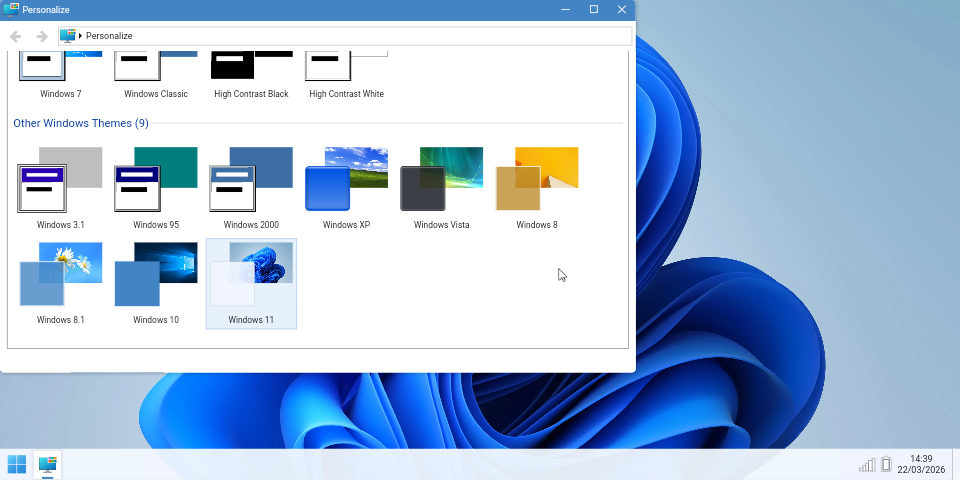Select the Windows 3.1 theme thumbnail
The width and height of the screenshot is (960, 480).
coord(60,180)
